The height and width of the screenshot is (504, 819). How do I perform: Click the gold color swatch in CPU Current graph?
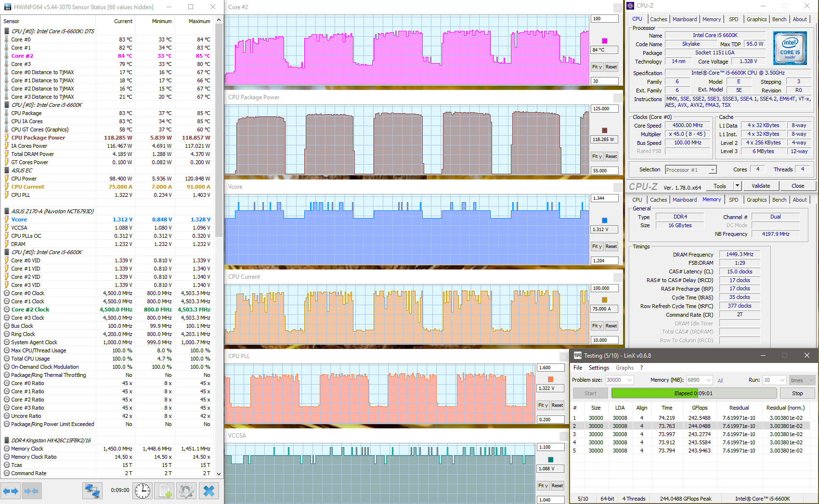[605, 300]
